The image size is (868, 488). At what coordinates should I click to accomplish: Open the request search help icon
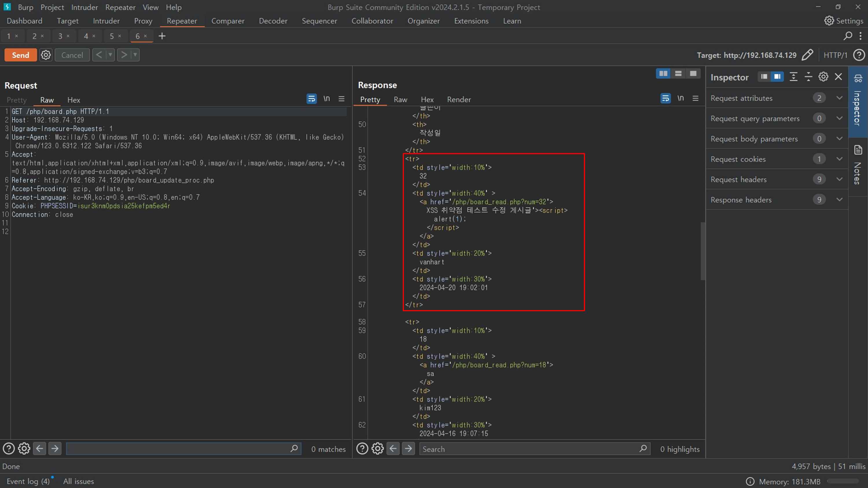[x=9, y=449]
